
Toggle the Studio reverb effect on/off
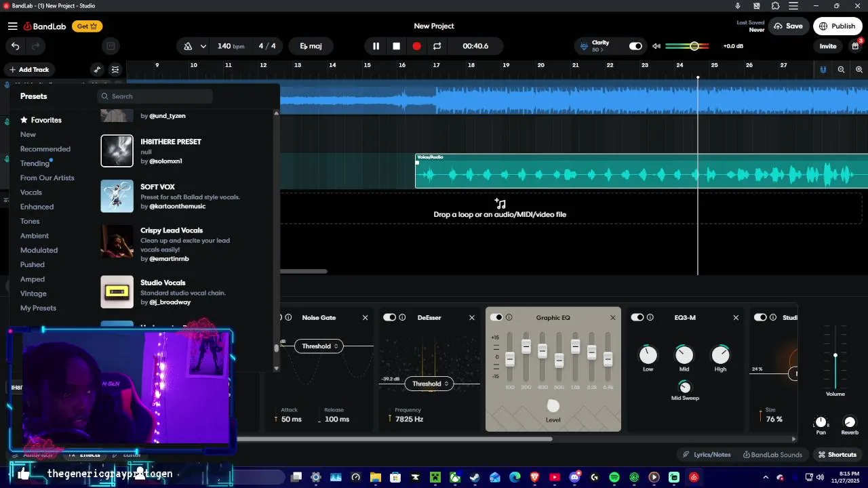tap(760, 317)
